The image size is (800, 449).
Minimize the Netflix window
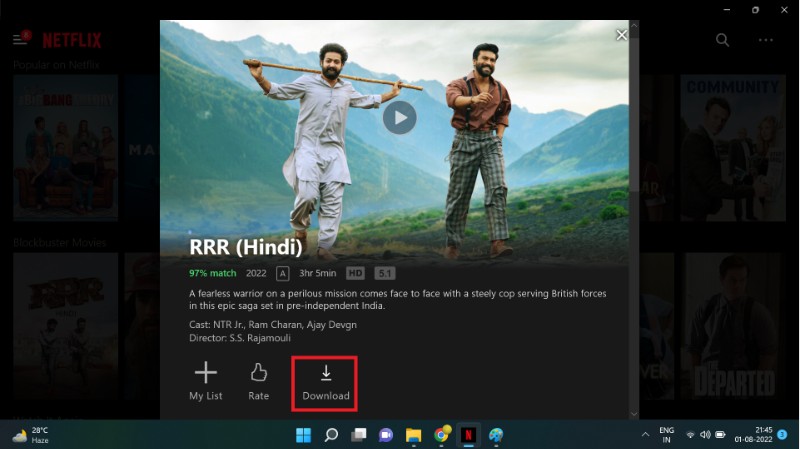point(727,10)
